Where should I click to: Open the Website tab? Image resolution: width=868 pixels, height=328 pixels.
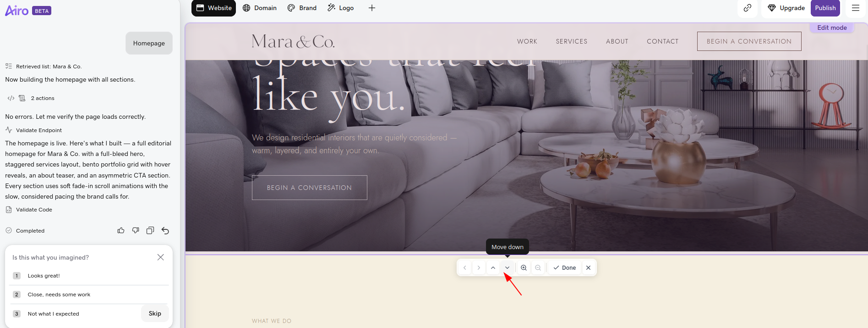click(213, 8)
